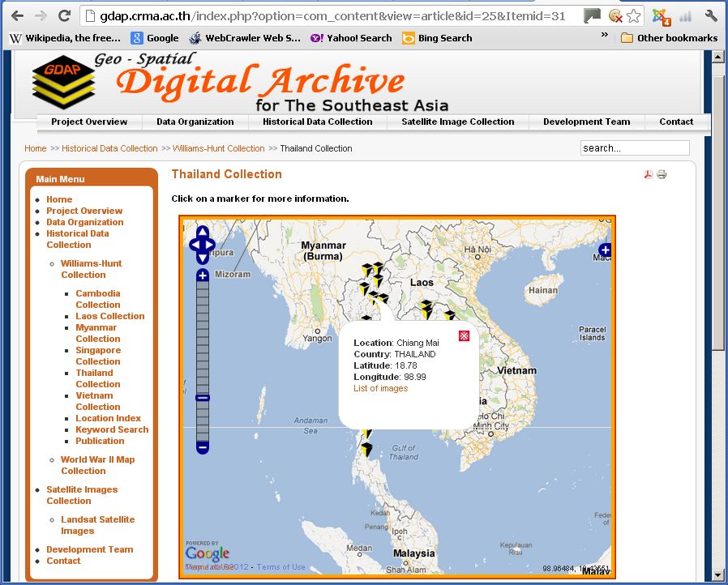Open the Other bookmarks folder
Viewport: 728px width, 585px height.
[x=669, y=38]
